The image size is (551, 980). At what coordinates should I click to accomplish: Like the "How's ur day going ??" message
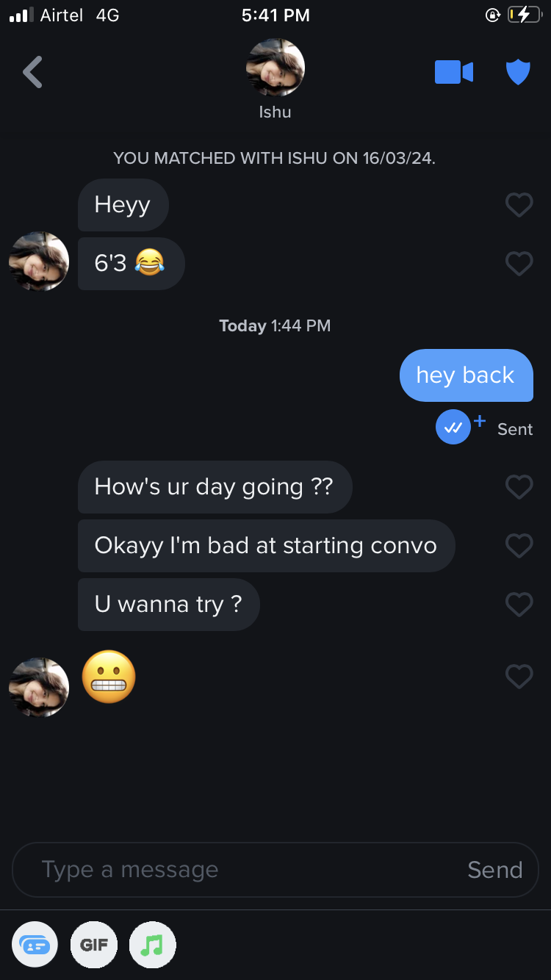[x=519, y=486]
